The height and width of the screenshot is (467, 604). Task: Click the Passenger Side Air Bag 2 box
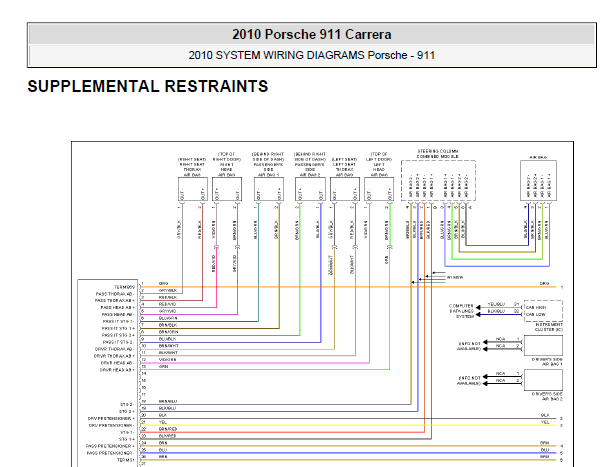(310, 189)
